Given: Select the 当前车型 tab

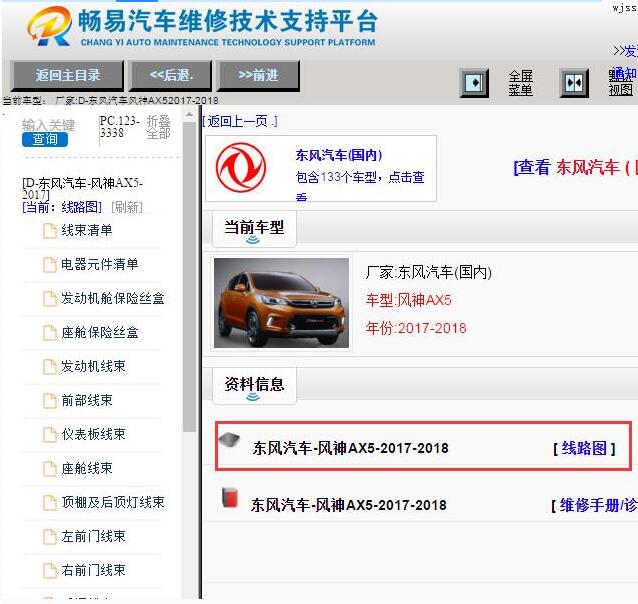Looking at the screenshot, I should click(x=254, y=229).
